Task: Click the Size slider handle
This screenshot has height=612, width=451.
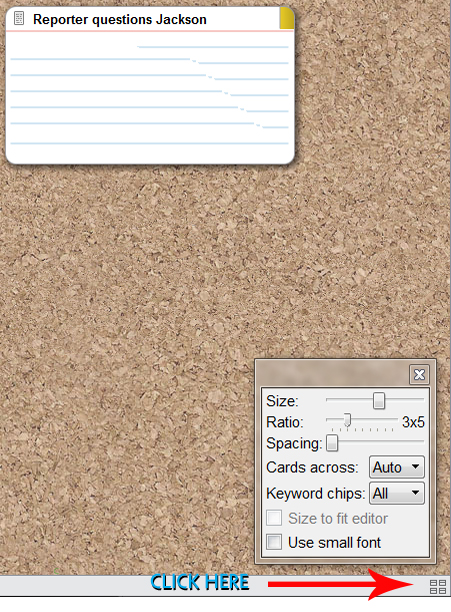Action: pyautogui.click(x=378, y=401)
